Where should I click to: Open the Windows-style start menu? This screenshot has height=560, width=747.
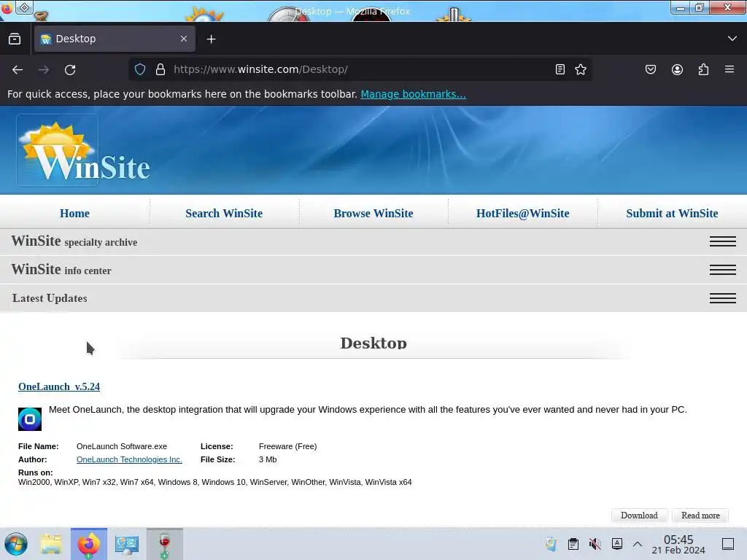point(16,544)
